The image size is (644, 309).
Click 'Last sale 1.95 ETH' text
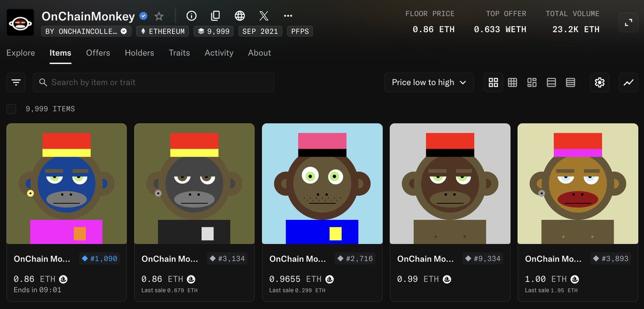551,290
